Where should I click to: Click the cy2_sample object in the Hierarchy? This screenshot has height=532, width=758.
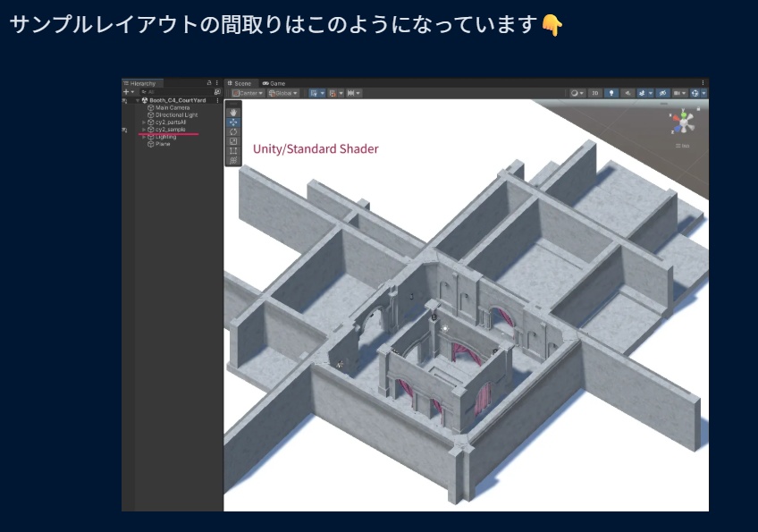170,130
